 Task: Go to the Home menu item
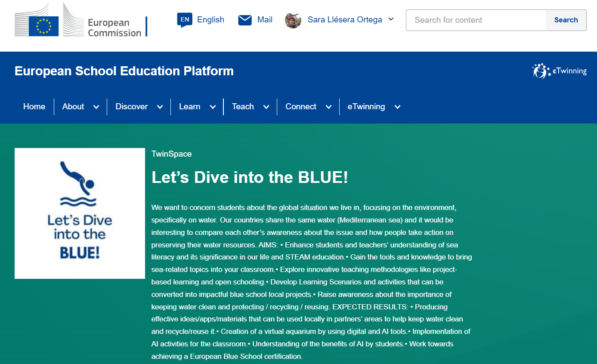coord(34,107)
